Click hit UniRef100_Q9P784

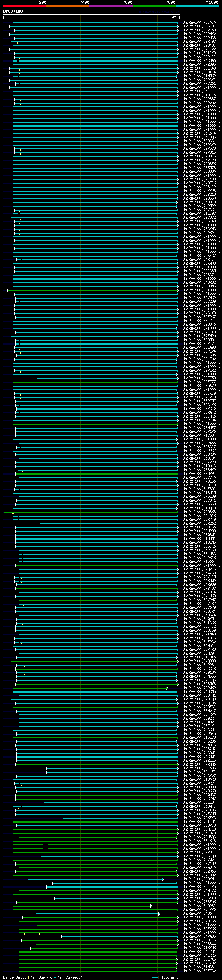pyautogui.click(x=199, y=420)
